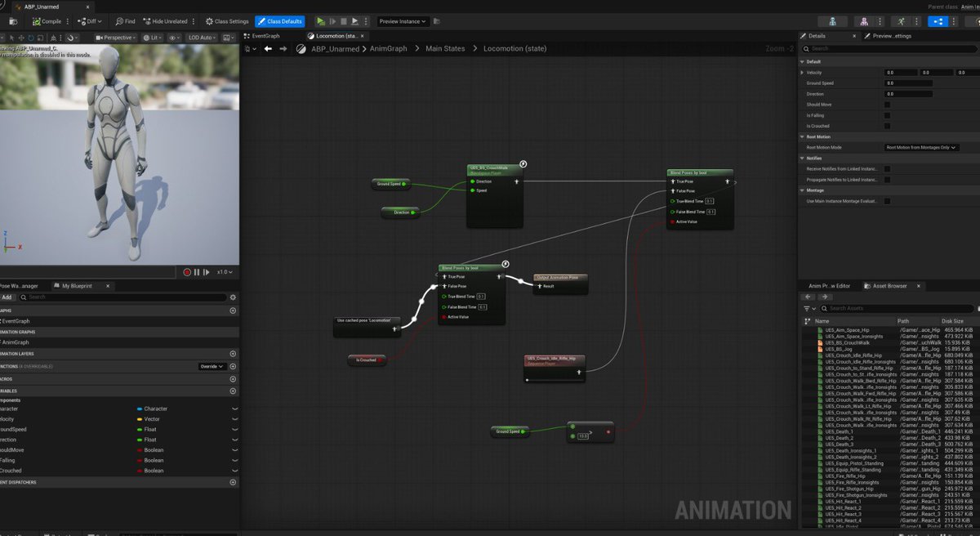Go to Main States in breadcrumb
This screenshot has width=980, height=536.
tap(445, 49)
